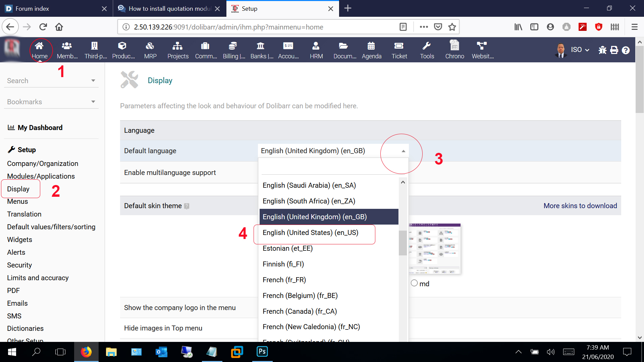Open a new browser tab
Screen dimensions: 644x362
348,8
